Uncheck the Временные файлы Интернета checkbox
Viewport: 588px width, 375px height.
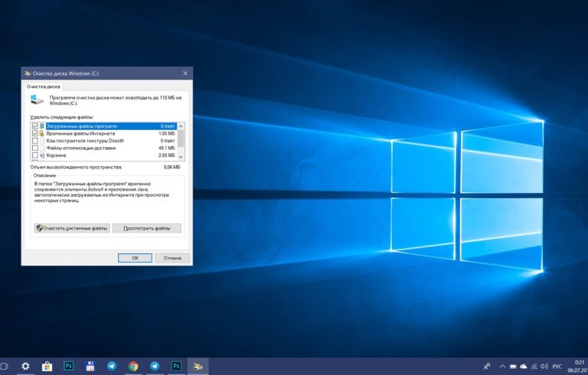pyautogui.click(x=35, y=133)
